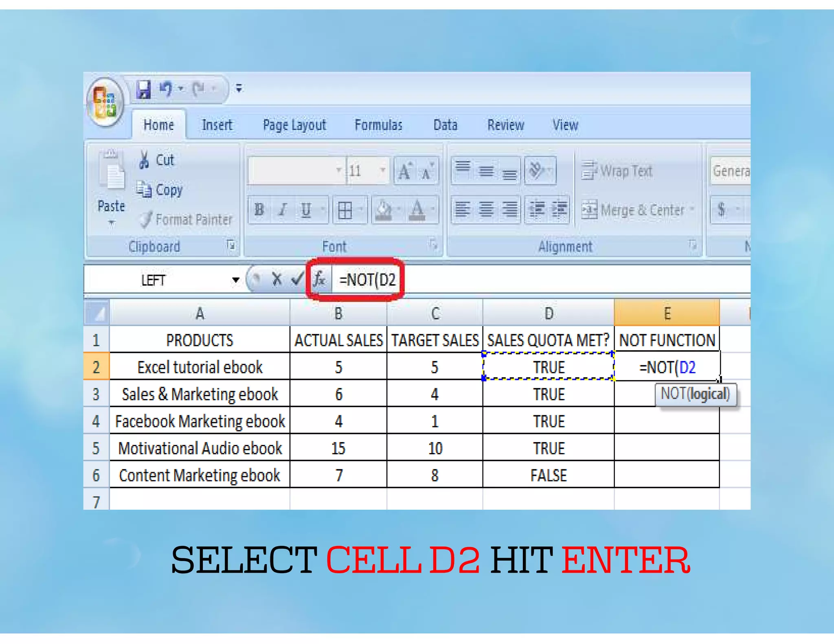Click the Borders grid icon
This screenshot has width=834, height=644.
tap(345, 210)
